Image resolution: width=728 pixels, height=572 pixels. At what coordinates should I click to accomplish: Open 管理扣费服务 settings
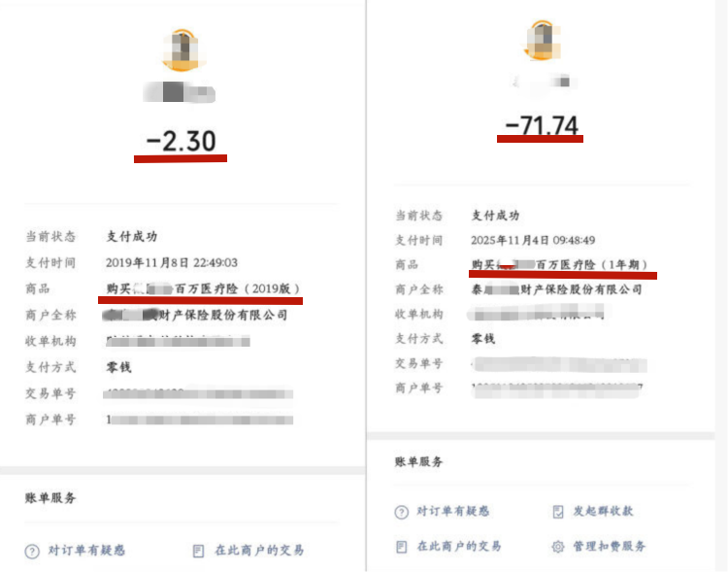(610, 546)
